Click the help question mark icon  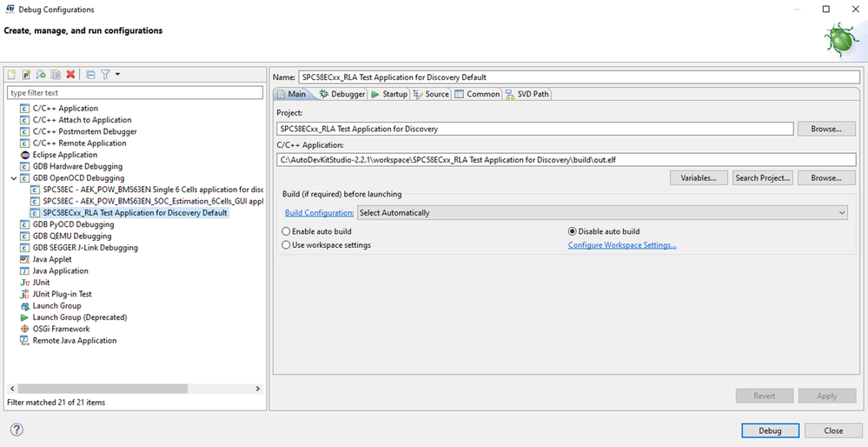[17, 430]
